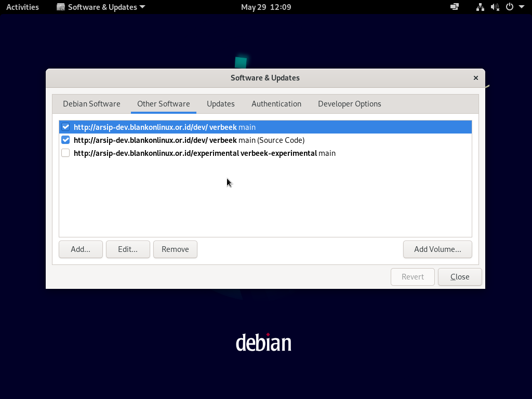Select the highlighted verbeek main repository row
The height and width of the screenshot is (399, 532).
click(x=265, y=127)
